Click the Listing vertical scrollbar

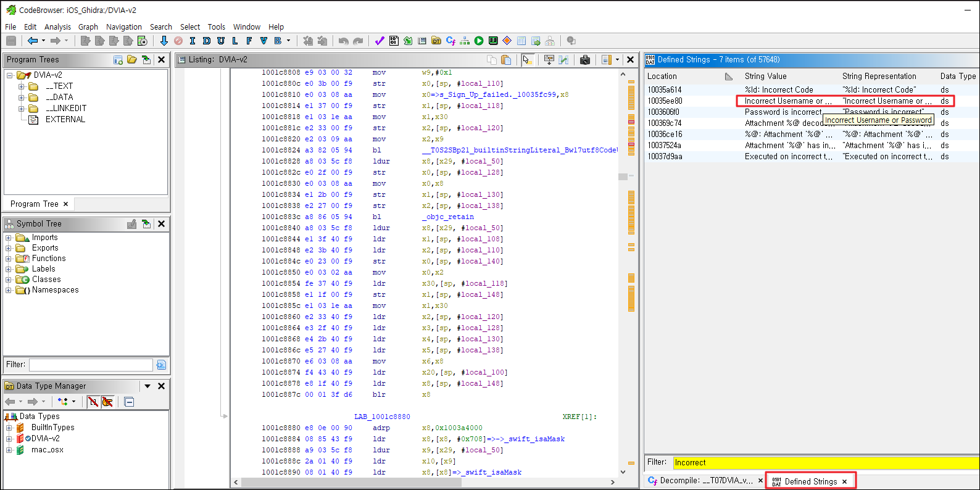click(x=623, y=273)
